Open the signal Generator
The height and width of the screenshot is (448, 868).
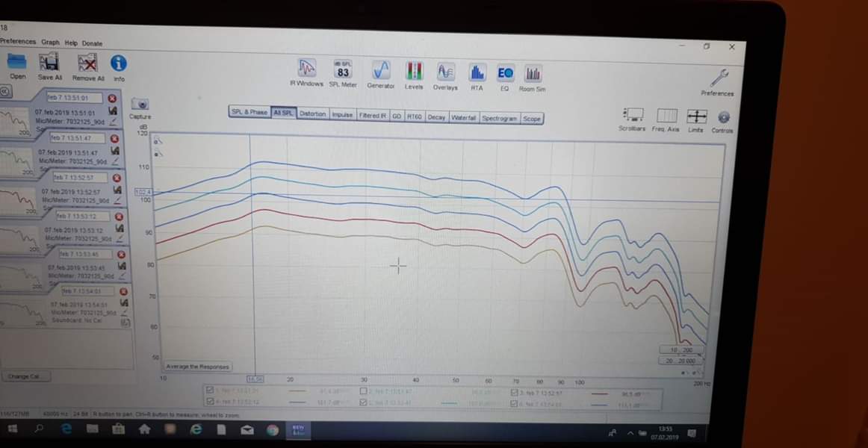click(x=381, y=70)
